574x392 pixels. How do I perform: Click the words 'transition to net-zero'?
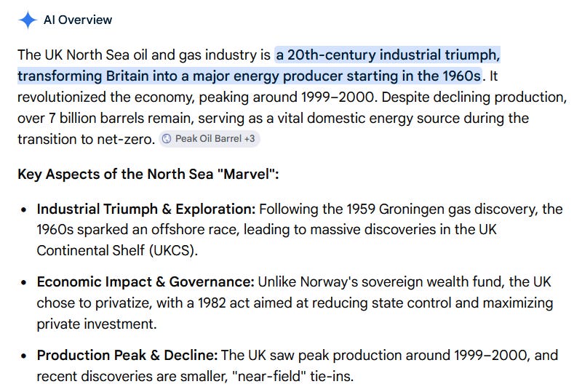click(84, 140)
